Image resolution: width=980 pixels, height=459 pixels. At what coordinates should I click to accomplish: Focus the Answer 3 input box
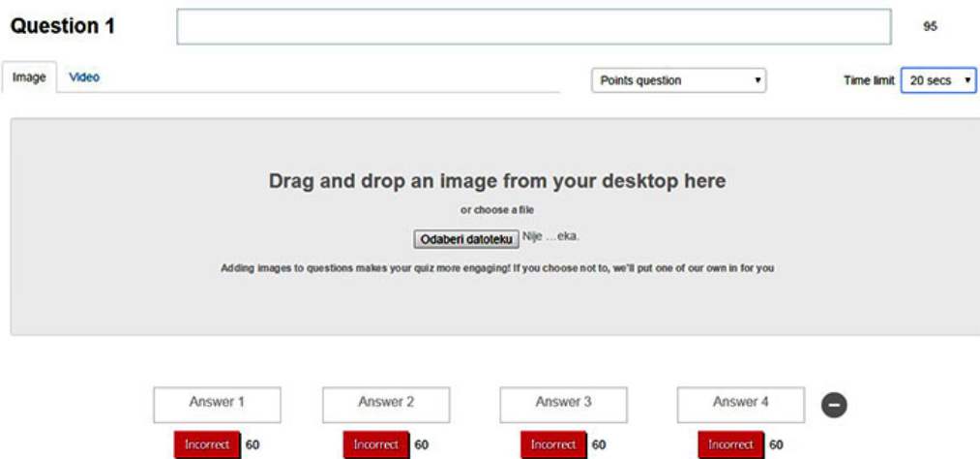click(x=563, y=404)
